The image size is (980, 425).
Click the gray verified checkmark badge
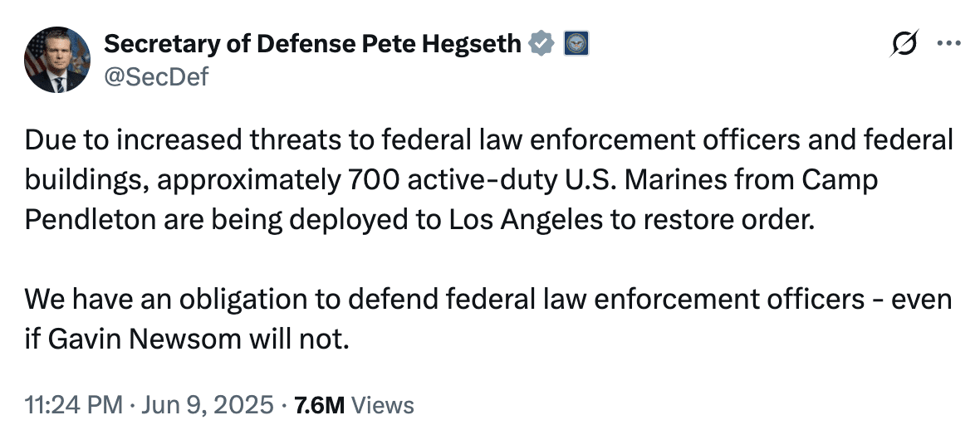pyautogui.click(x=543, y=43)
